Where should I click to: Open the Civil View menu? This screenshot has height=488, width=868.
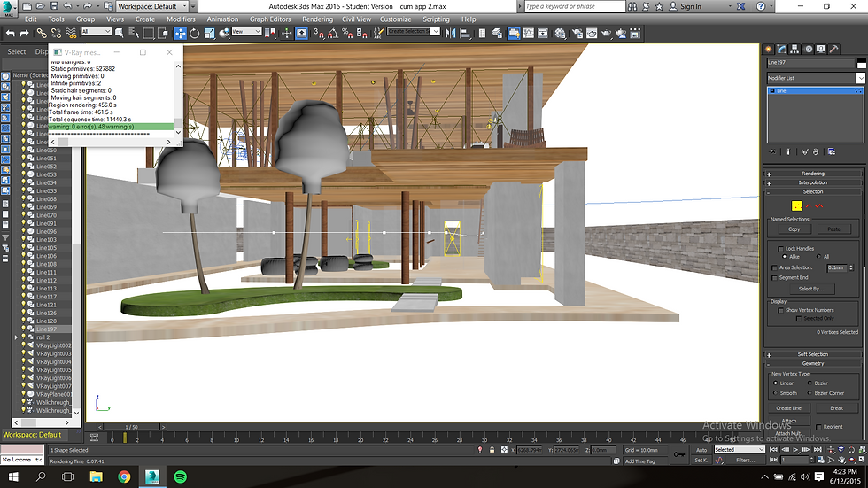point(356,19)
